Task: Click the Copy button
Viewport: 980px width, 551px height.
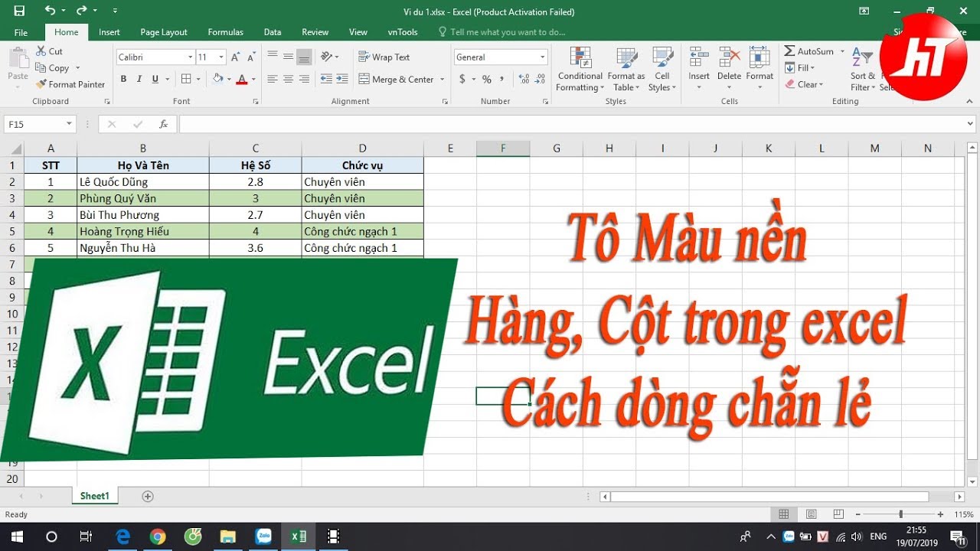Action: (x=52, y=68)
